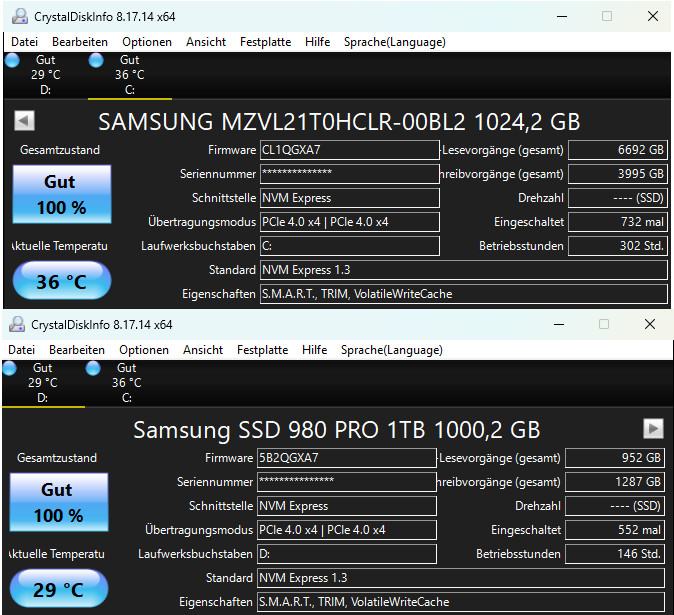The height and width of the screenshot is (615, 674).
Task: Open Bearbeiten menu in top window
Action: coord(80,42)
